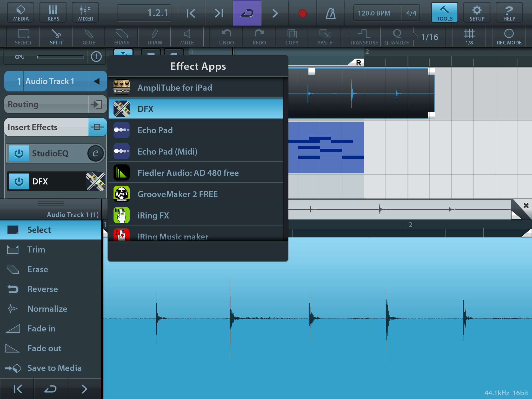Screen dimensions: 532x399
Task: Choose the MUTE tool
Action: click(x=187, y=37)
